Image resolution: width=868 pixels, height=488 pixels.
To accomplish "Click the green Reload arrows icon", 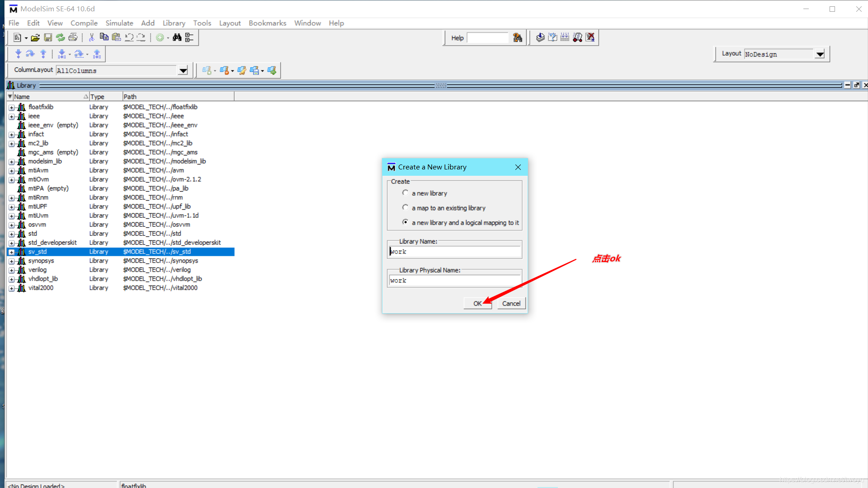I will click(x=60, y=38).
